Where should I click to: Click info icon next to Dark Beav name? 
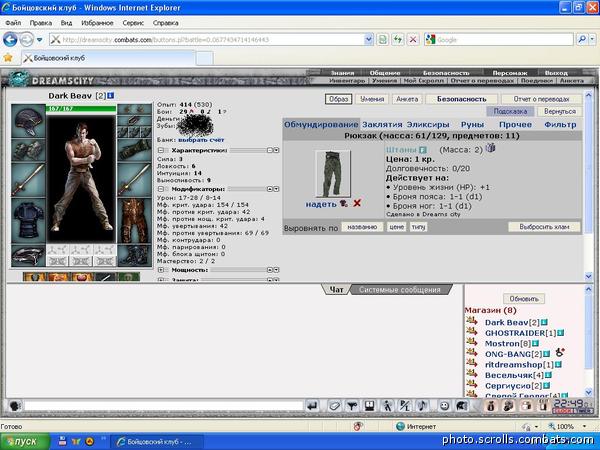pyautogui.click(x=111, y=96)
